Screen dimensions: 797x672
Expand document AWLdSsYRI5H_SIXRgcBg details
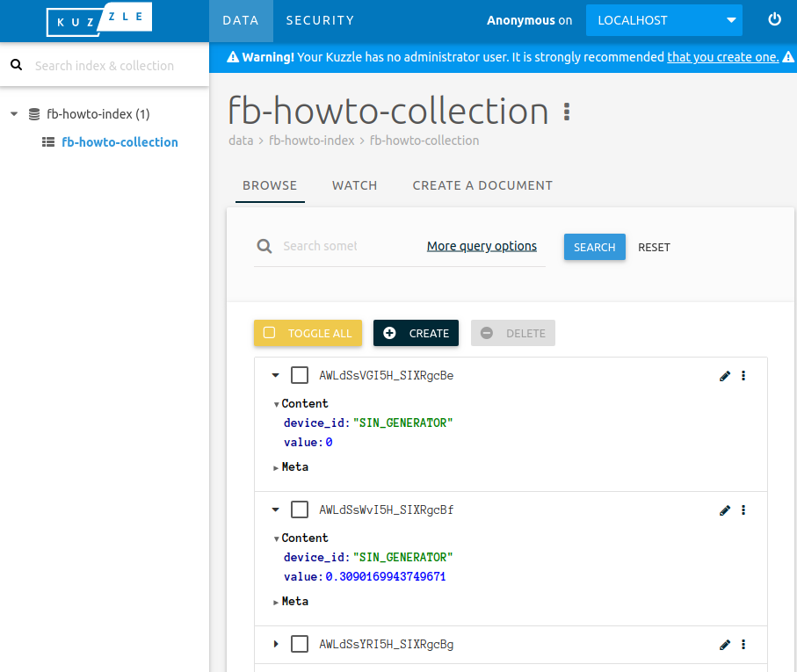(275, 645)
